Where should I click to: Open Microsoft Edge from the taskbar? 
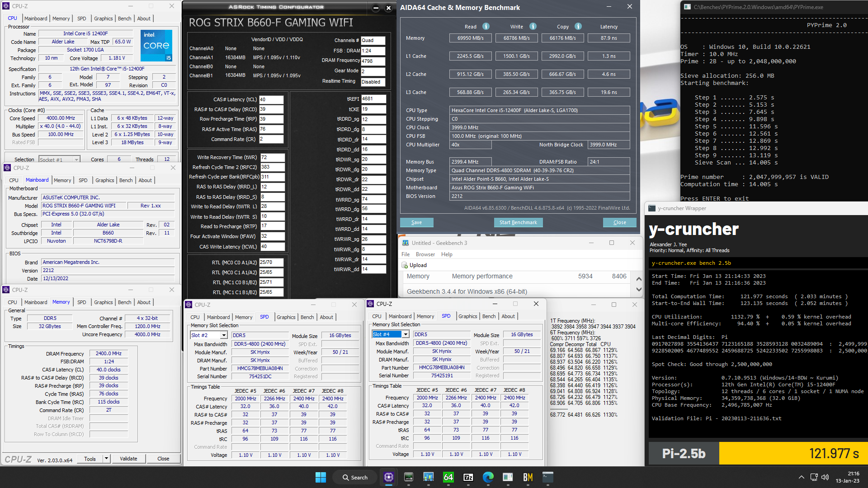488,477
